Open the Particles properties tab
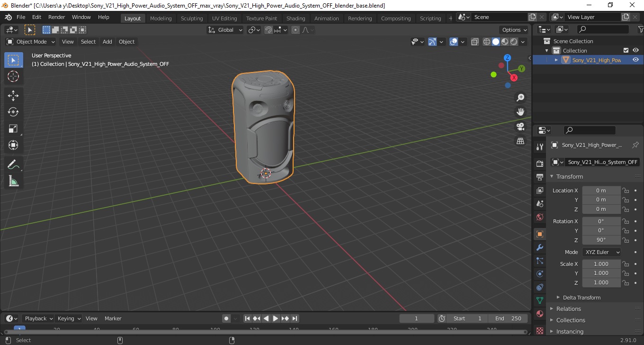Screen dimensions: 644x345 click(539, 261)
